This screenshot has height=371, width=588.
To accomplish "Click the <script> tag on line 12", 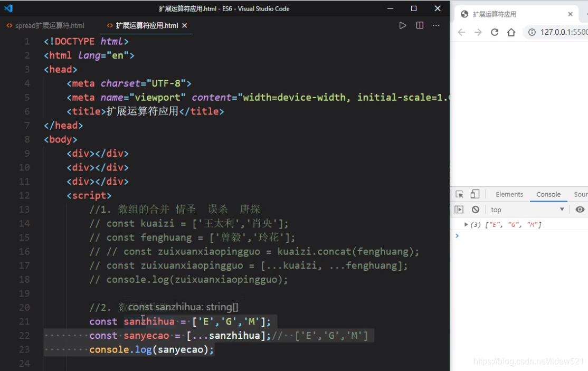I will pyautogui.click(x=89, y=195).
